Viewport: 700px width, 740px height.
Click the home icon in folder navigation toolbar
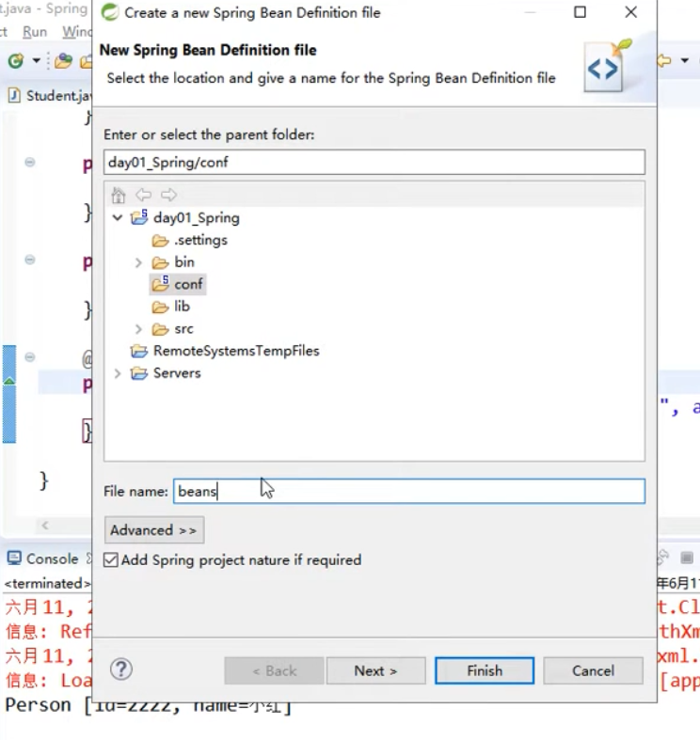[x=119, y=195]
